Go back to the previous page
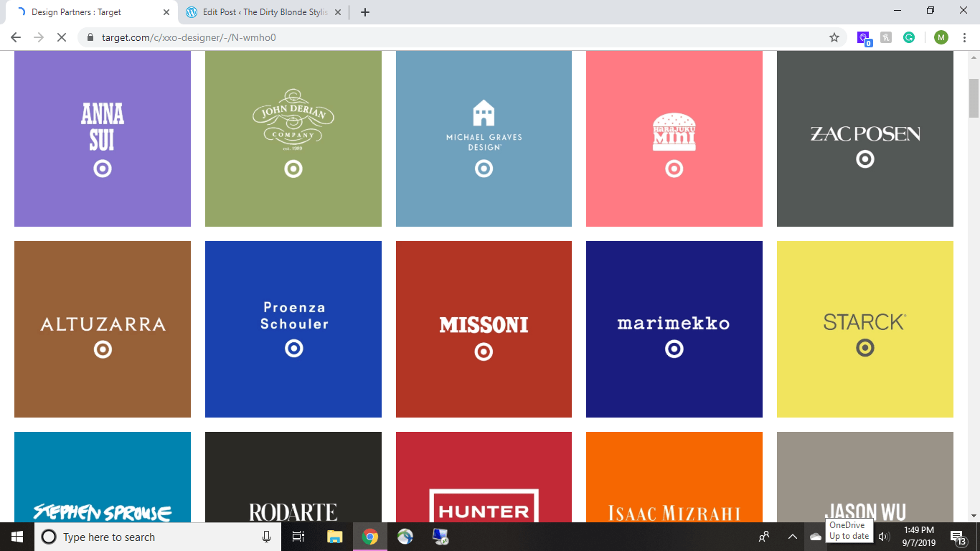The image size is (980, 551). point(16,37)
